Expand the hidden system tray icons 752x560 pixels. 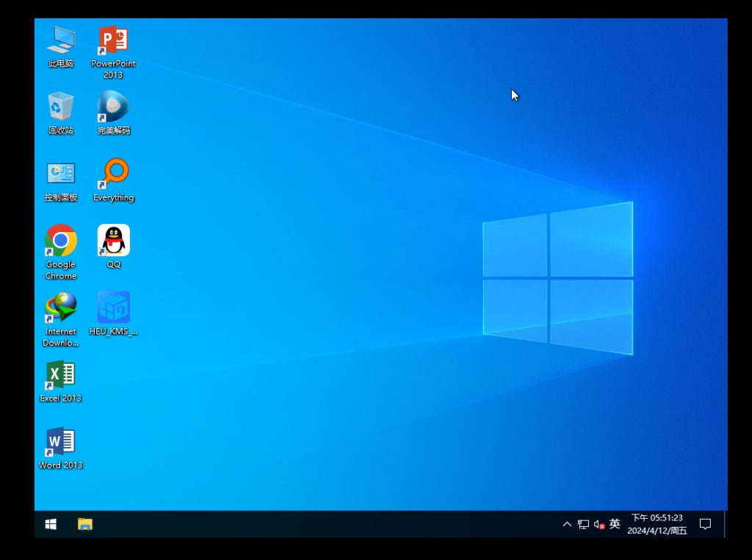pyautogui.click(x=567, y=524)
